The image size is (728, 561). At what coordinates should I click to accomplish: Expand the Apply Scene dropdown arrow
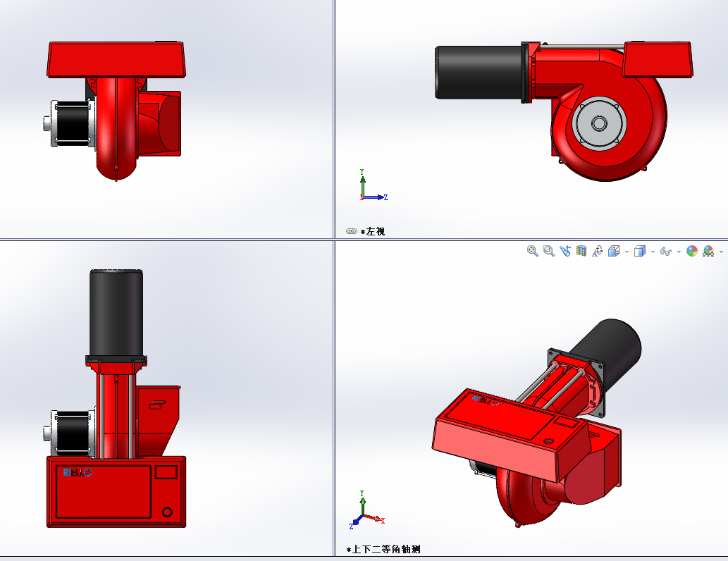[x=721, y=252]
